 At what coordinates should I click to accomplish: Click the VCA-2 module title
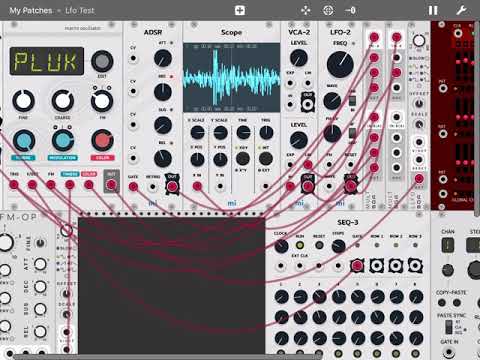click(299, 32)
